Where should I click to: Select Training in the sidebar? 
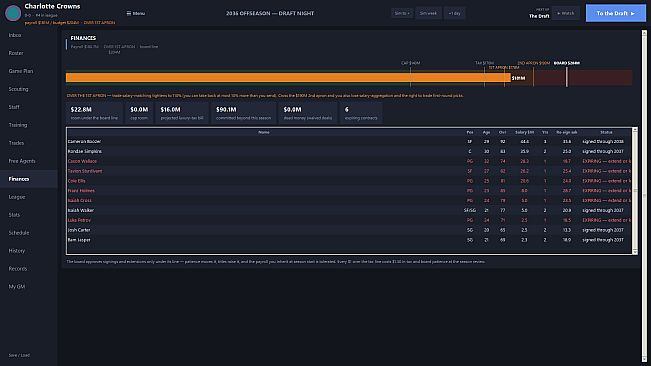click(x=29, y=125)
